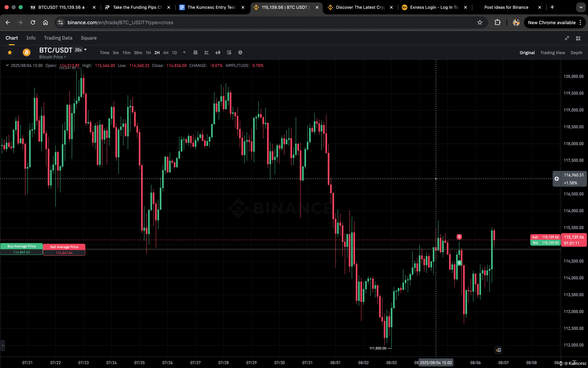The image size is (588, 368).
Task: Open the Square tab
Action: point(89,38)
